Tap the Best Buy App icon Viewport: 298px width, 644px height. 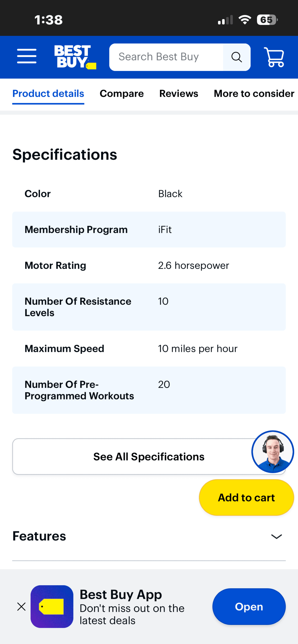52,607
